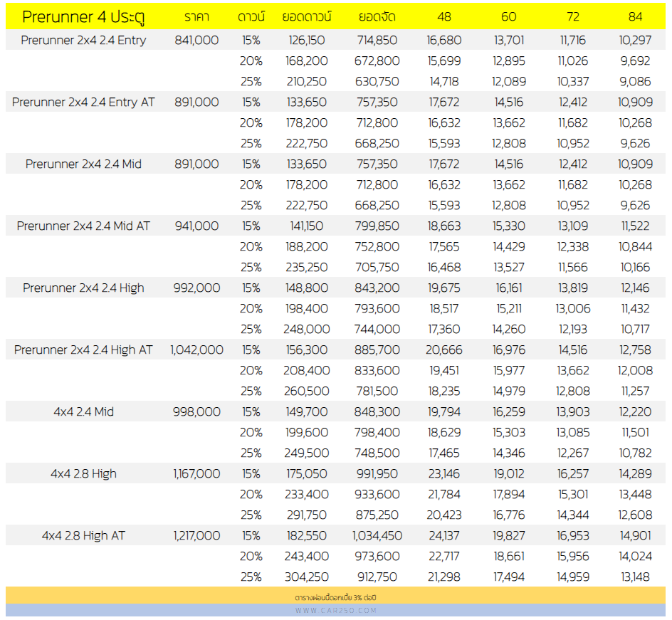The width and height of the screenshot is (672, 620).
Task: Select the '4x4 2.8 High AT' model name
Action: (83, 535)
